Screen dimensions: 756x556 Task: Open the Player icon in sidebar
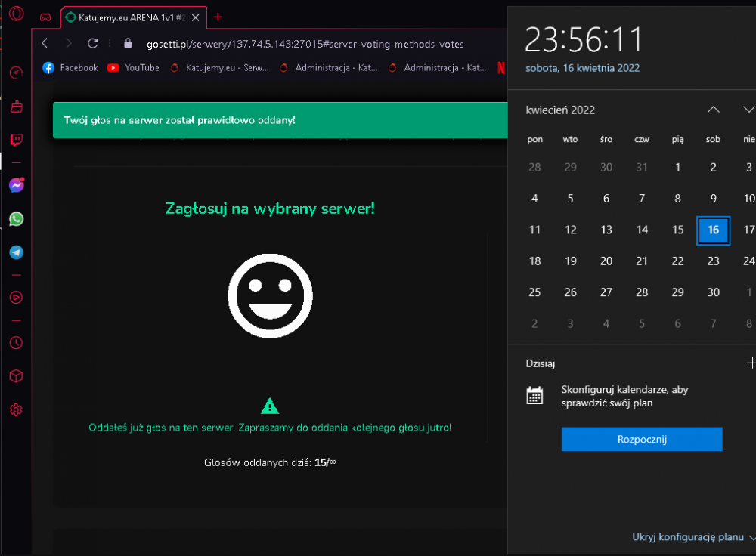(16, 298)
